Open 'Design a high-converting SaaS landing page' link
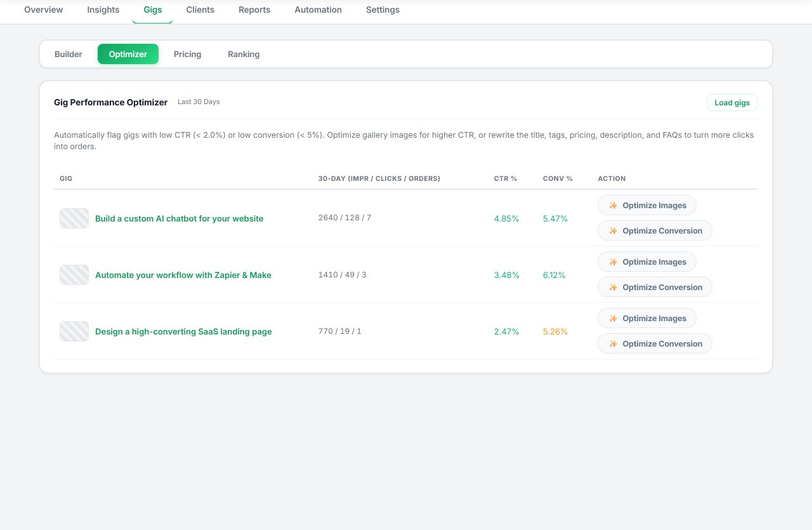This screenshot has width=812, height=530. (x=183, y=331)
